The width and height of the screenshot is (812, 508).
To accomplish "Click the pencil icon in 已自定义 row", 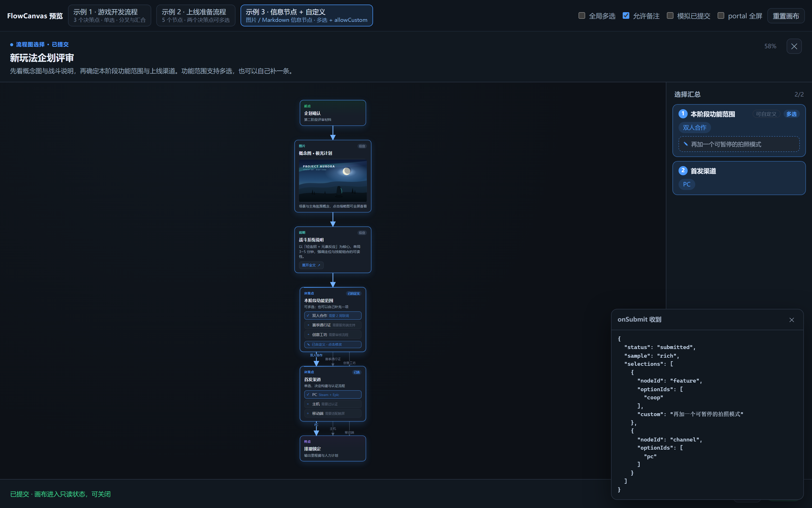I will pos(308,344).
